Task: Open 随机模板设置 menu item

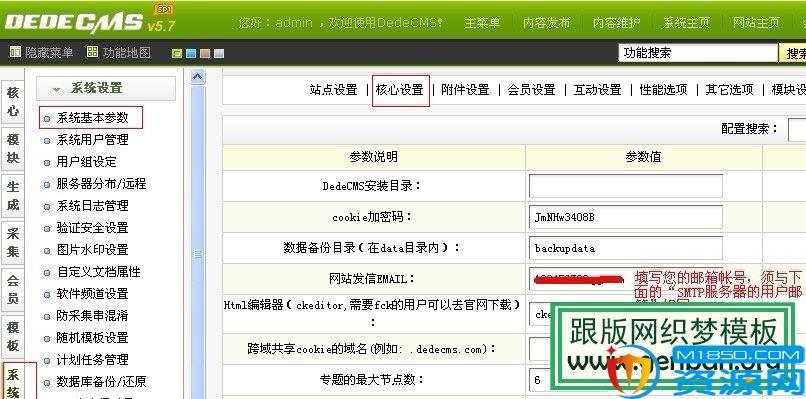Action: tap(92, 338)
